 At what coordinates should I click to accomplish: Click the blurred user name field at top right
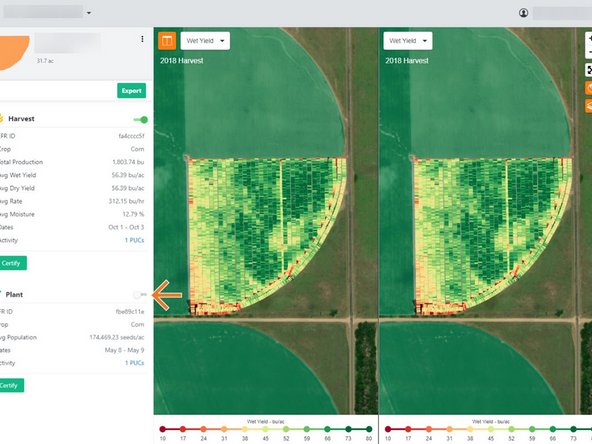click(562, 13)
